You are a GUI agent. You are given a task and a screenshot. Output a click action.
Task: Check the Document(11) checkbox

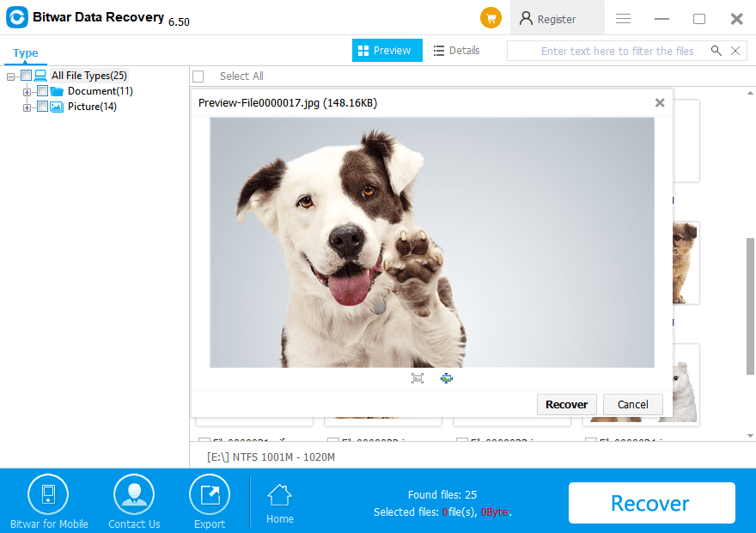(42, 91)
